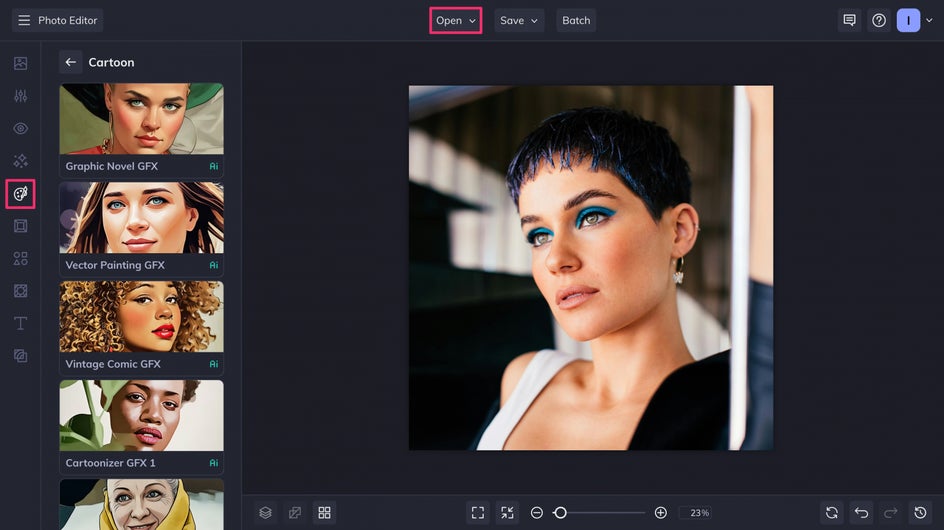The image size is (944, 530).
Task: Zoom in with the plus icon
Action: click(660, 513)
